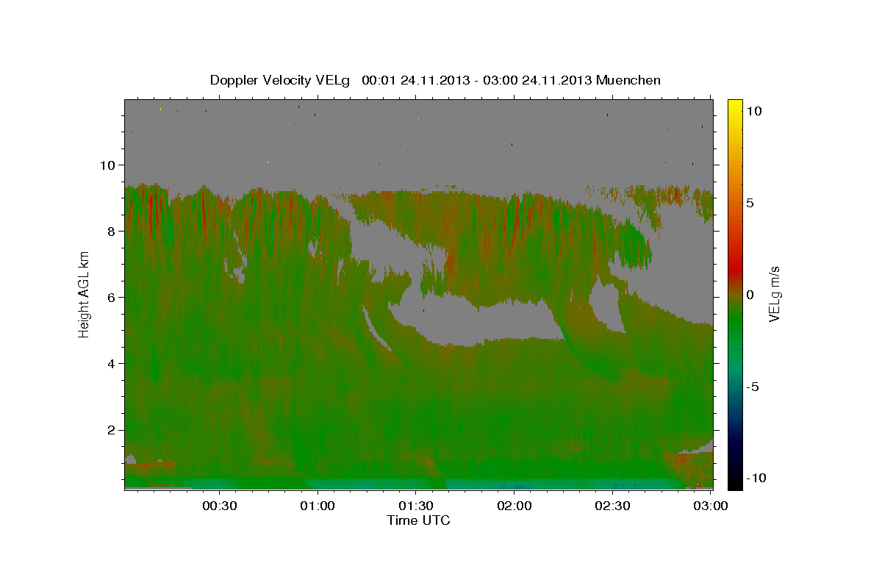Click the 01:30 time tick label
Image resolution: width=882 pixels, height=588 pixels.
[416, 506]
